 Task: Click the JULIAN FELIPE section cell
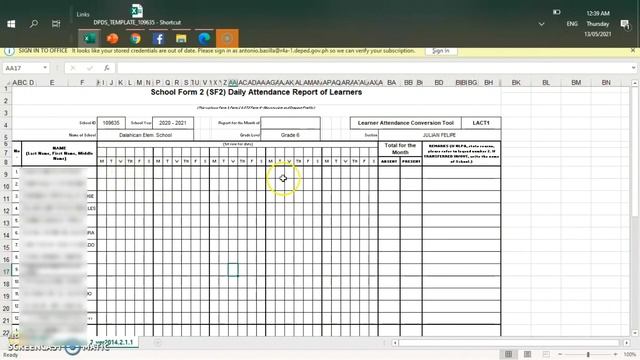(440, 135)
